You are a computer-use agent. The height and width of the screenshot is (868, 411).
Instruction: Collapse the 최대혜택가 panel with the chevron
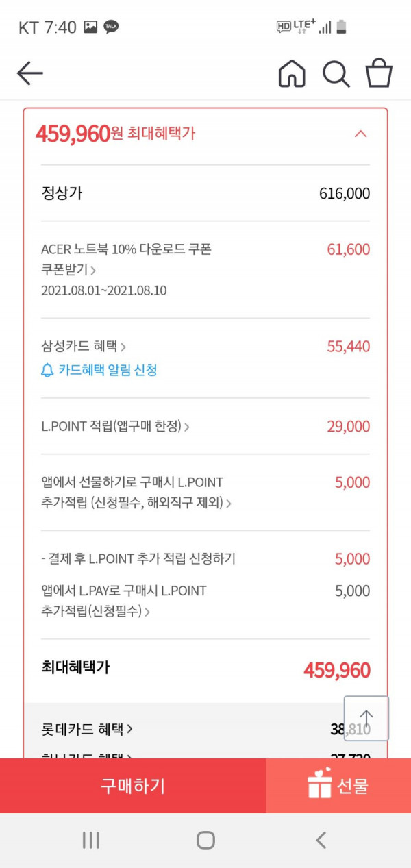pyautogui.click(x=361, y=134)
